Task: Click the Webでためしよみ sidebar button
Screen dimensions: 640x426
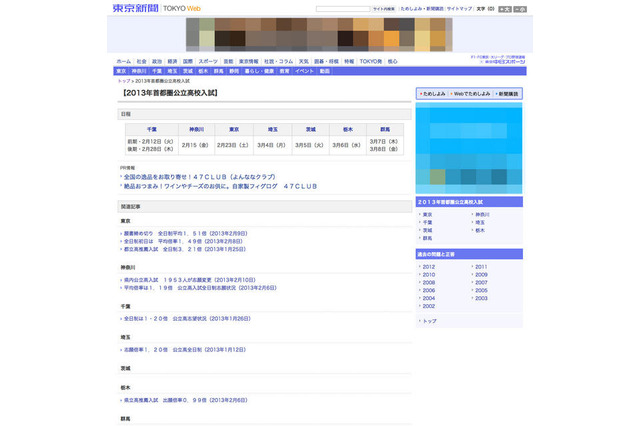Action: tap(470, 94)
